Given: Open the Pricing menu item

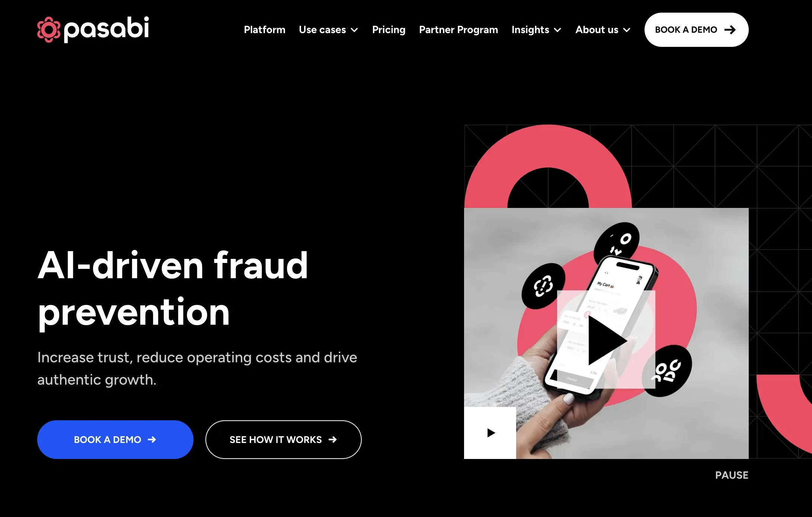Looking at the screenshot, I should pos(389,30).
